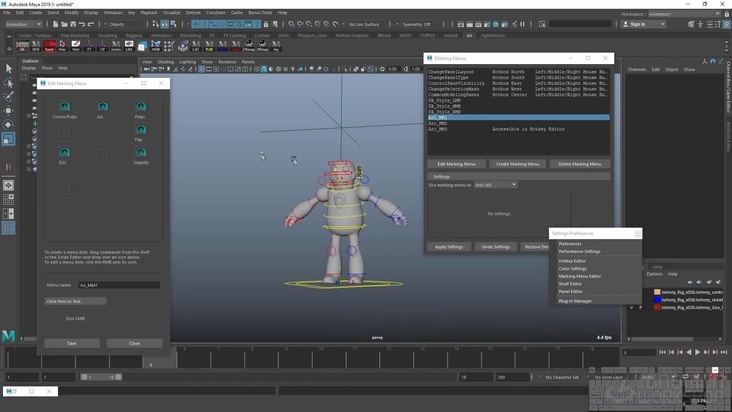The height and width of the screenshot is (412, 732).
Task: Click the Flip marking menu icon
Action: (140, 130)
